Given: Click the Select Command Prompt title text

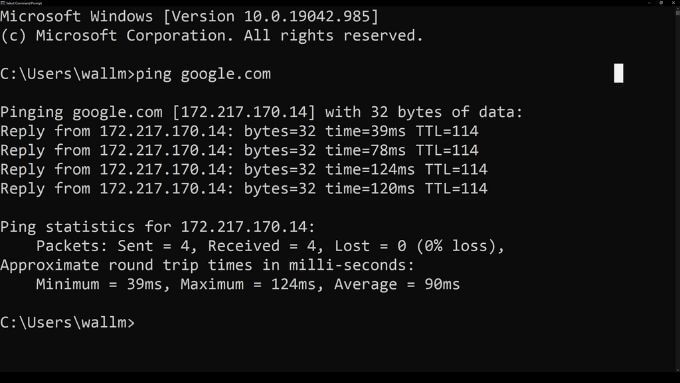Looking at the screenshot, I should click(24, 3).
